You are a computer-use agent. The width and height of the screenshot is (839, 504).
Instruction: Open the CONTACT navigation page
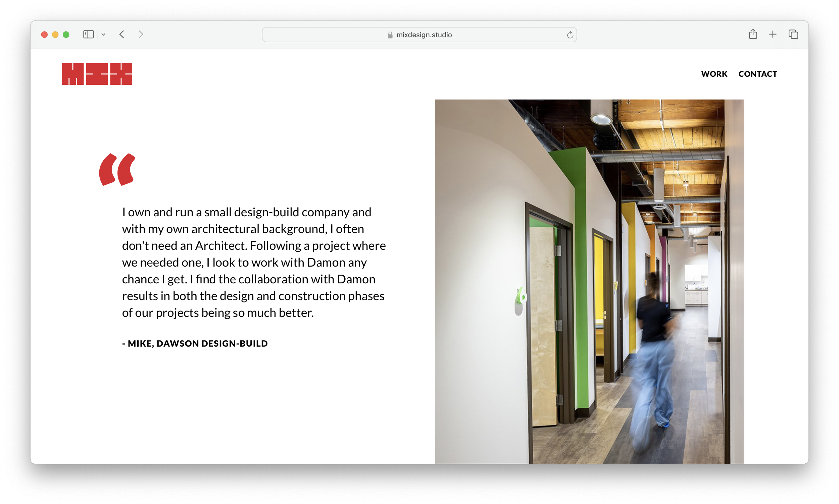click(758, 74)
